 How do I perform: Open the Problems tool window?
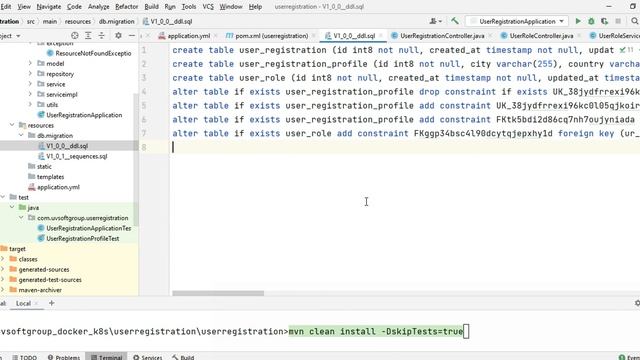(x=64, y=357)
